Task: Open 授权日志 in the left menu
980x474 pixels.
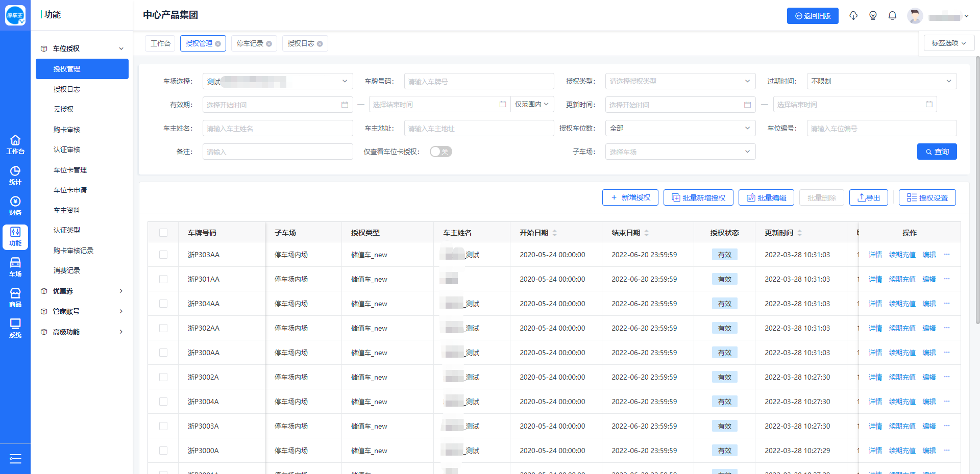Action: [x=67, y=89]
